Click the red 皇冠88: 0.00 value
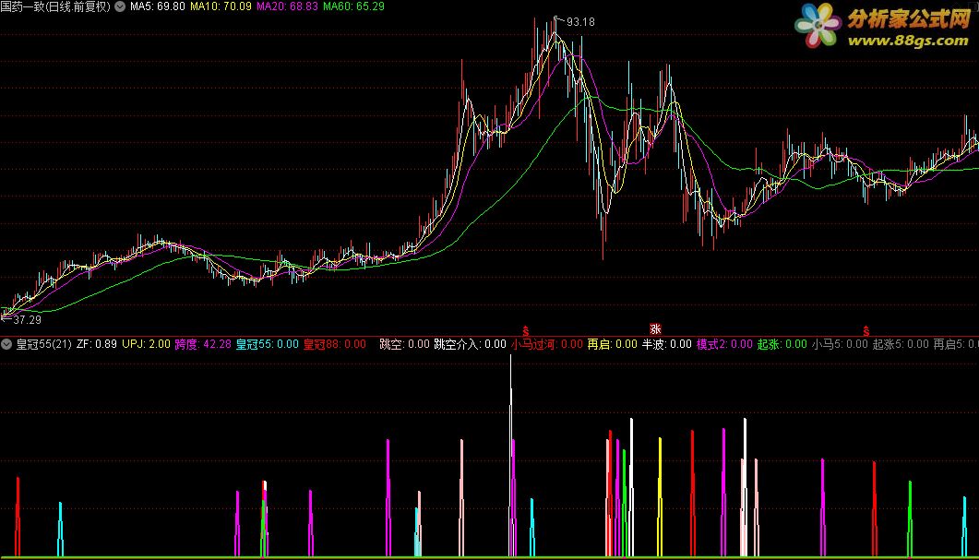979x560 pixels. tap(335, 344)
